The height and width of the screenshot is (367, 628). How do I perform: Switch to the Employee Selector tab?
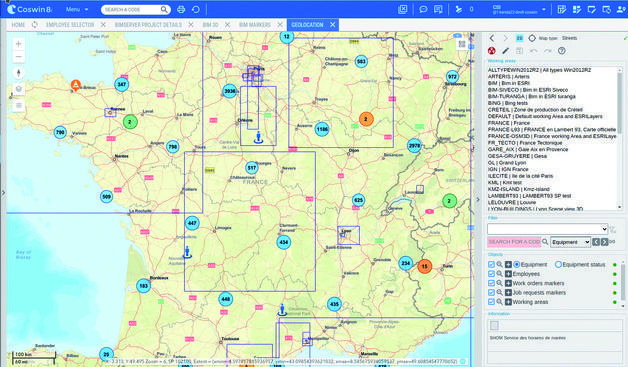tap(70, 25)
